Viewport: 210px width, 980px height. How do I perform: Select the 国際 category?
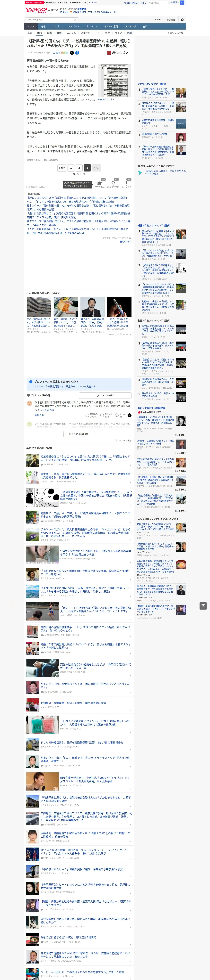(49, 33)
